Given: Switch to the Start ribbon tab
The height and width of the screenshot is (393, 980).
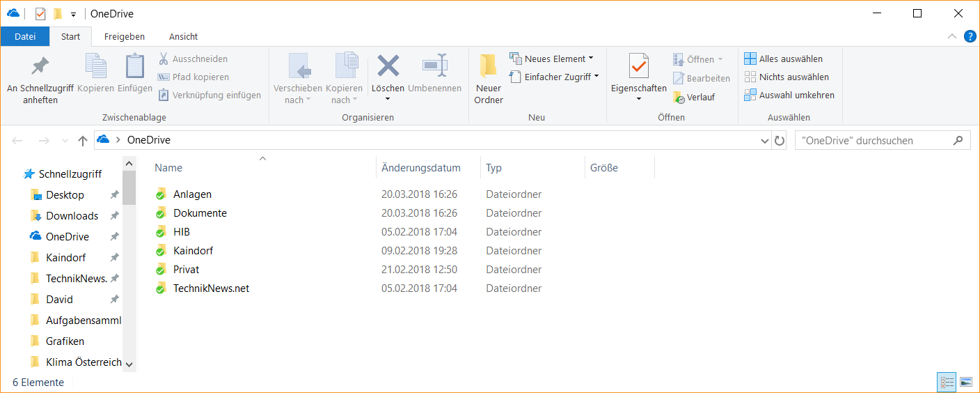Looking at the screenshot, I should (x=71, y=37).
